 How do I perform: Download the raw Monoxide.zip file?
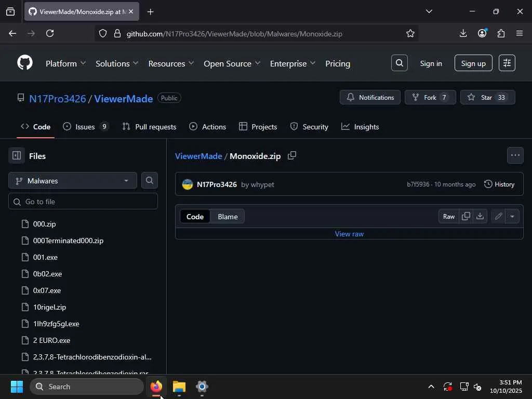[x=480, y=216]
